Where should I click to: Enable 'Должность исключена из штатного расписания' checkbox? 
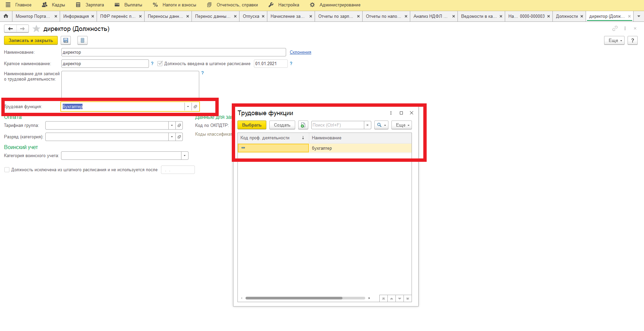7,170
